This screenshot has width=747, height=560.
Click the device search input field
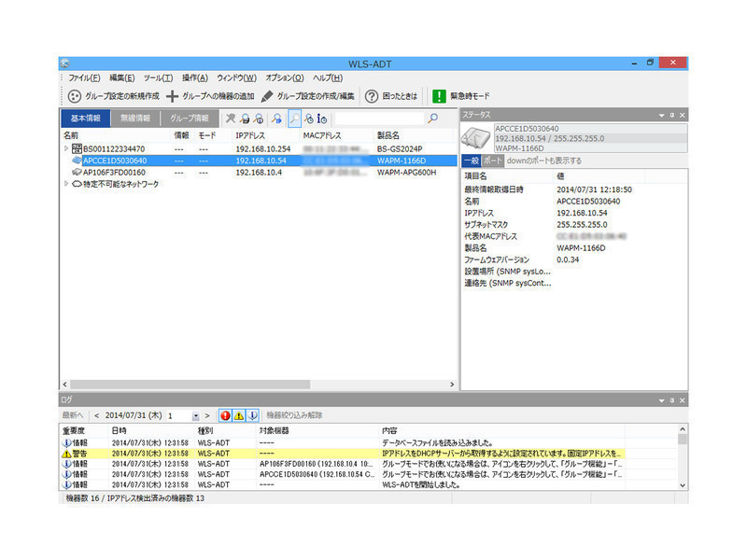point(378,119)
